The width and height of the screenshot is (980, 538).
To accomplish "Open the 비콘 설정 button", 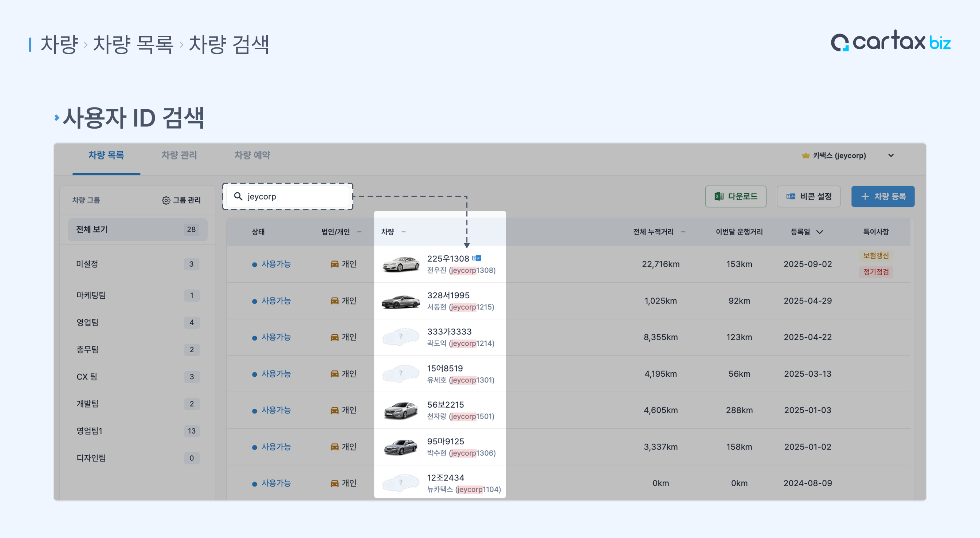I will pos(808,196).
